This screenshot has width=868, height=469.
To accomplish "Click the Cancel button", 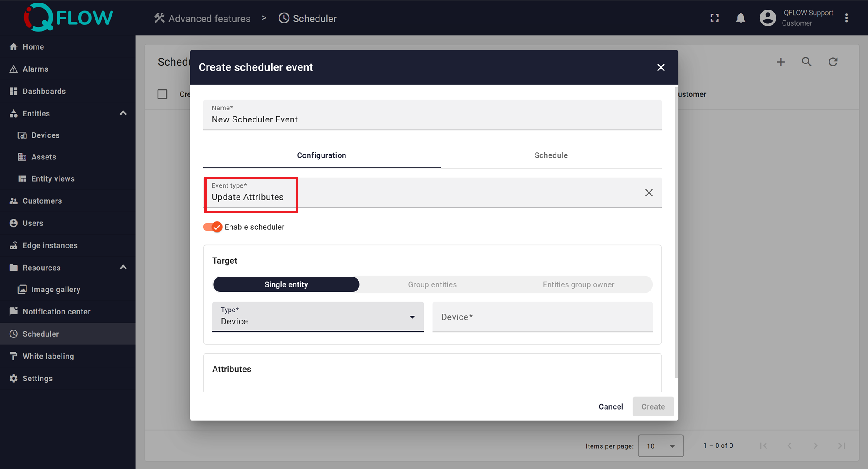I will pyautogui.click(x=611, y=407).
